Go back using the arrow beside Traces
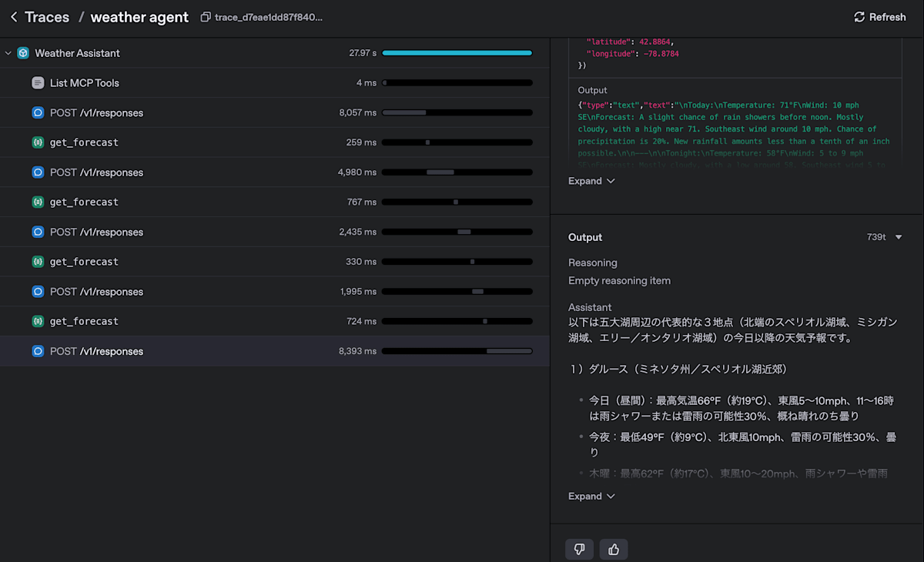Viewport: 924px width, 562px height. click(14, 17)
